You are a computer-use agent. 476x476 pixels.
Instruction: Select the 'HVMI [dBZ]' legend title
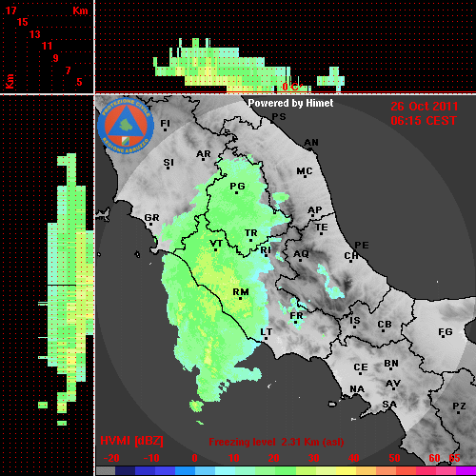pos(132,441)
